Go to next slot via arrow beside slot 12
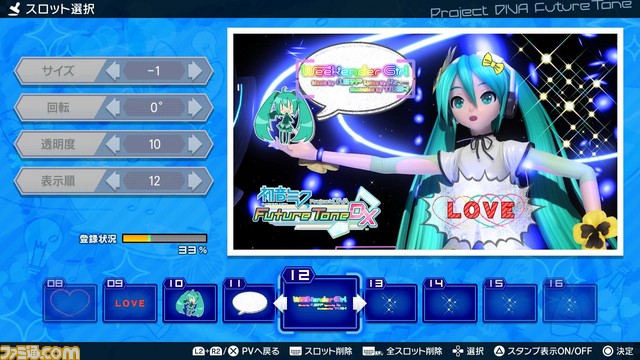This screenshot has width=640, height=360. [x=359, y=304]
